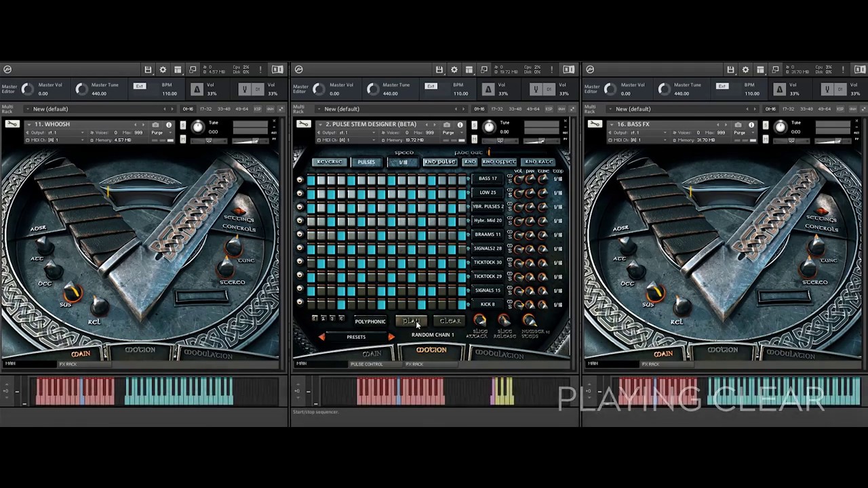Screen dimensions: 868x488
Task: Click the save icon in left Kontakt window
Action: 148,70
